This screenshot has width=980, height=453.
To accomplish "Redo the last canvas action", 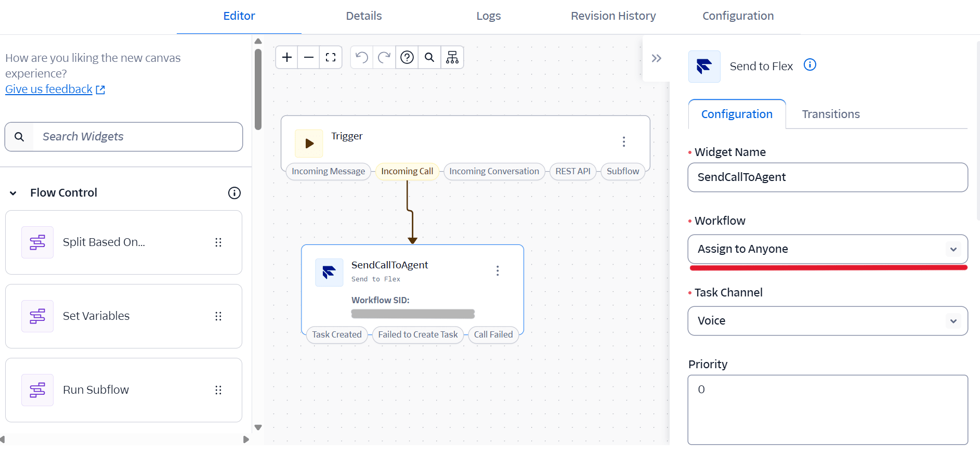I will click(x=384, y=57).
